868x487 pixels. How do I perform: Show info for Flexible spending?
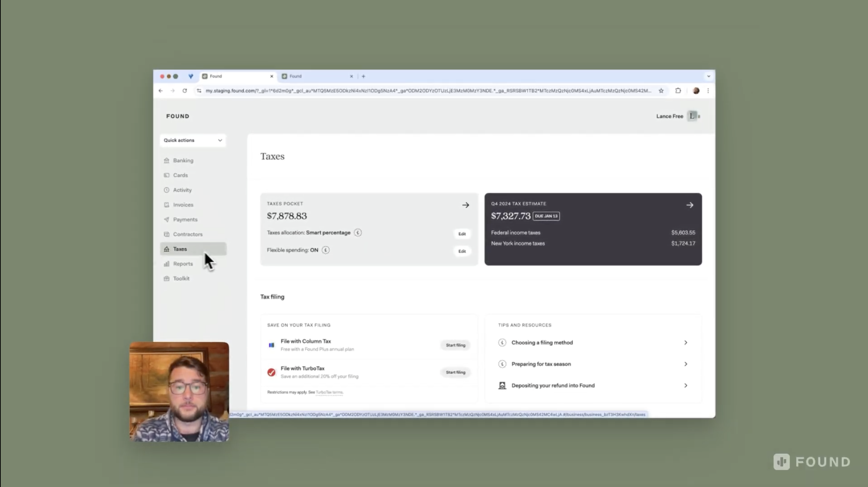[325, 250]
